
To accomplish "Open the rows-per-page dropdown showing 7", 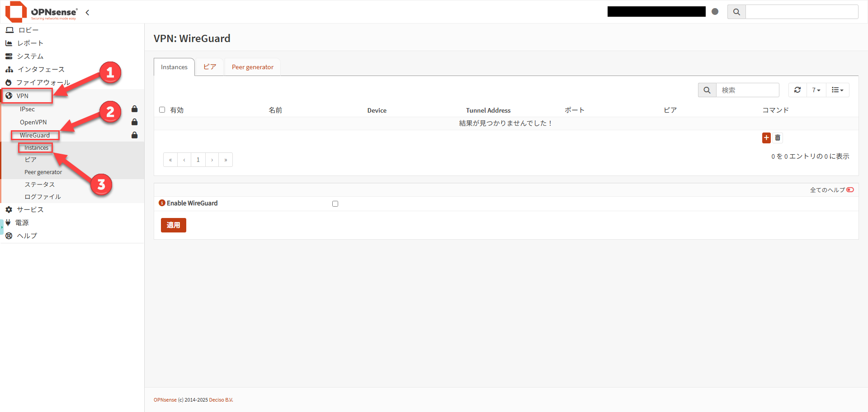I will coord(816,90).
